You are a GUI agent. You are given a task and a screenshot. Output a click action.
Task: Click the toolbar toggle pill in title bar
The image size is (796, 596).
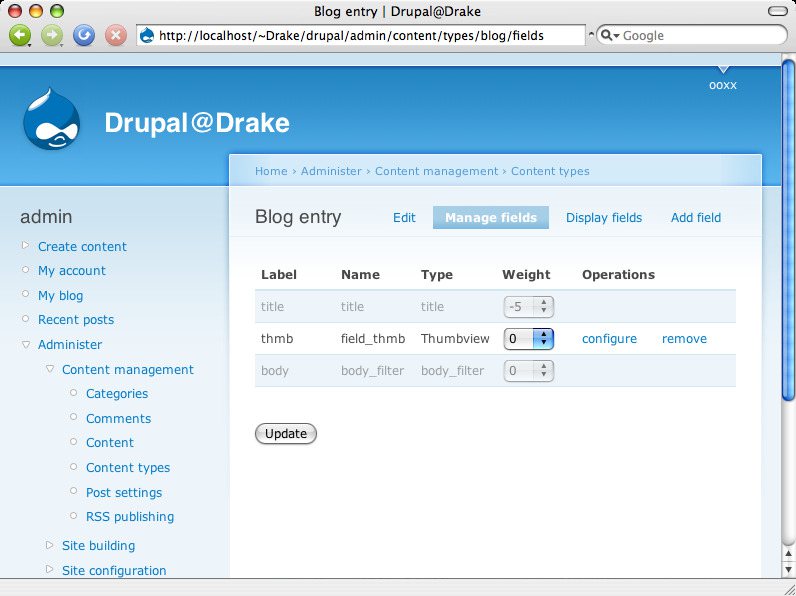tap(778, 11)
